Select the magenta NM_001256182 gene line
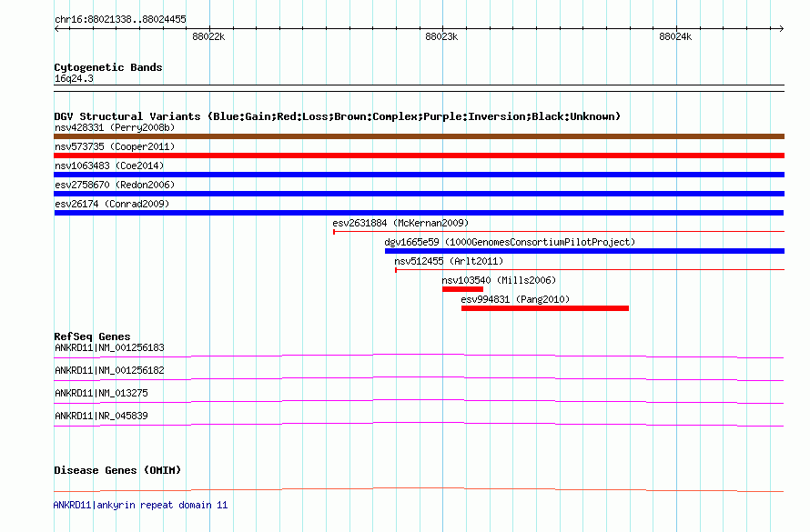 click(419, 378)
